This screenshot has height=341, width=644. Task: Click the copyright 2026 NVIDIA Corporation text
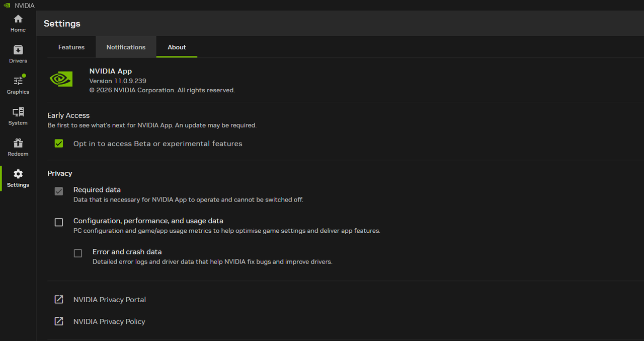[x=162, y=90]
